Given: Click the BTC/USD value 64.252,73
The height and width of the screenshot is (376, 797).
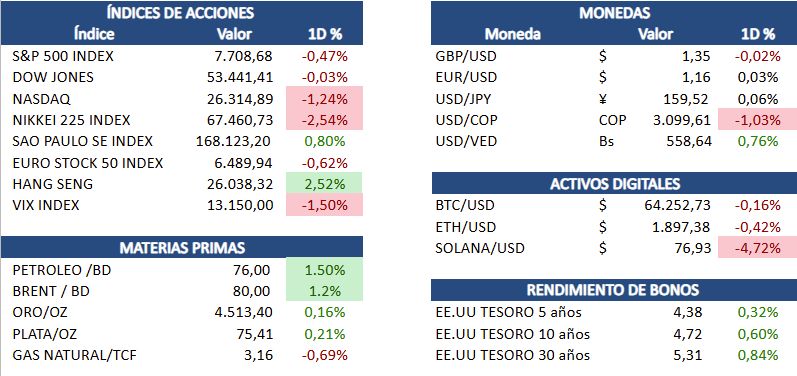Looking at the screenshot, I should click(x=674, y=205).
